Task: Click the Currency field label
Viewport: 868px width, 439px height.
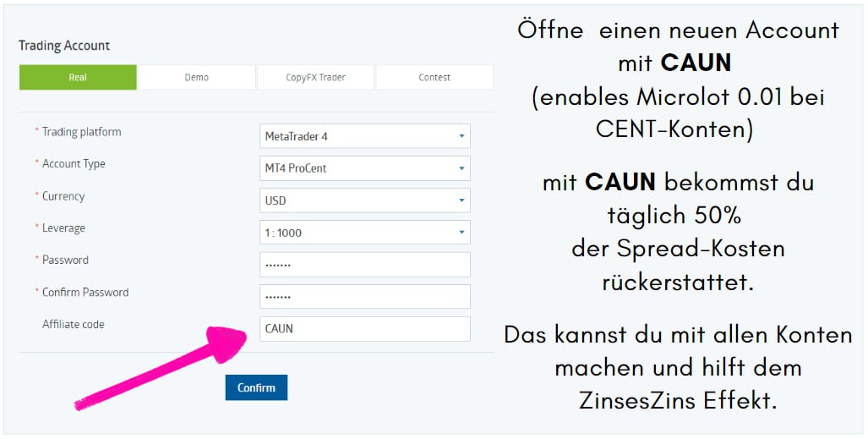Action: (x=63, y=196)
